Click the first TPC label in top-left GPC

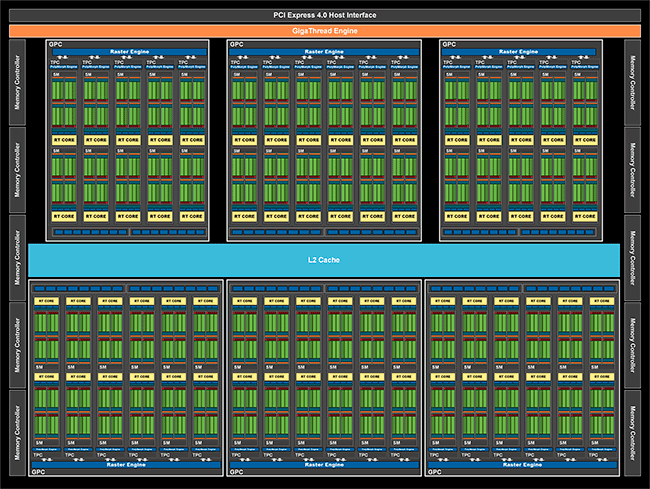tap(55, 62)
